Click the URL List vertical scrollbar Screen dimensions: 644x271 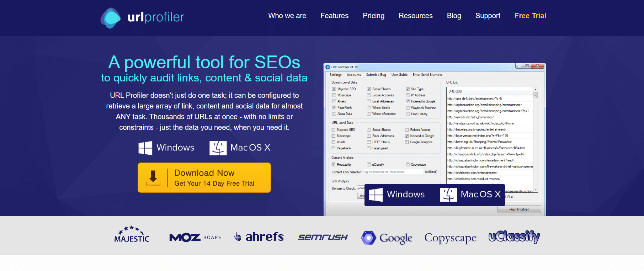click(x=535, y=140)
